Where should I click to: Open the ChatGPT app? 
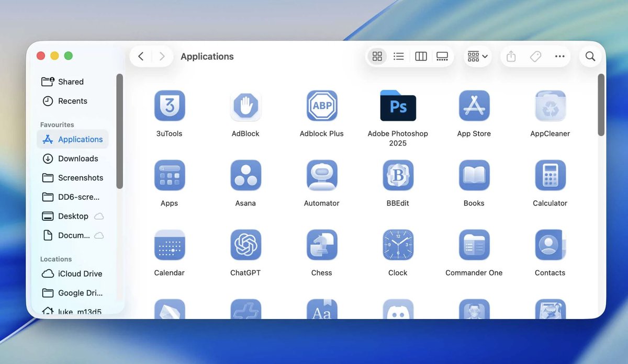coord(245,245)
